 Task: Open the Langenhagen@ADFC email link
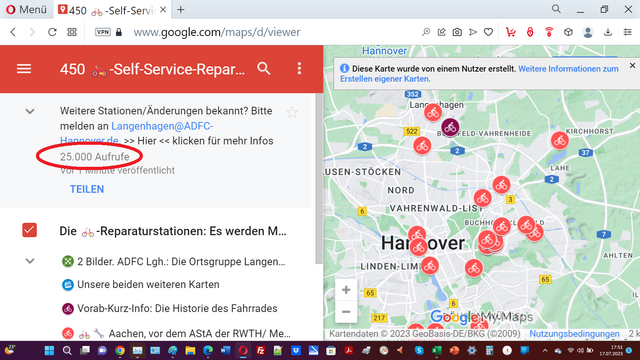pyautogui.click(x=162, y=126)
